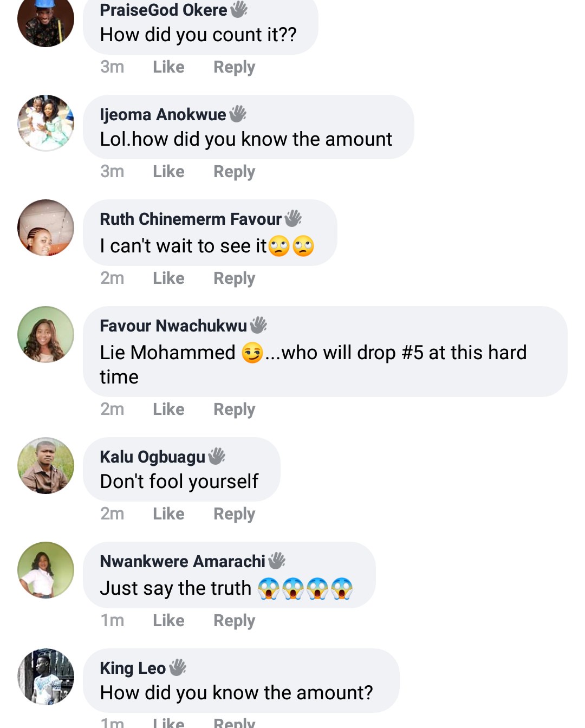Click waving hand badge beside King Leo
This screenshot has height=728, width=585.
(x=178, y=667)
